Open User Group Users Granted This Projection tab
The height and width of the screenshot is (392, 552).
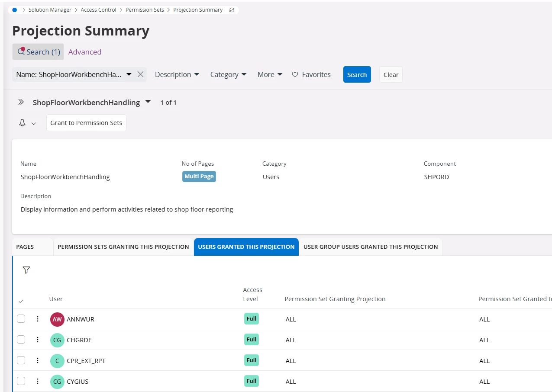point(371,247)
